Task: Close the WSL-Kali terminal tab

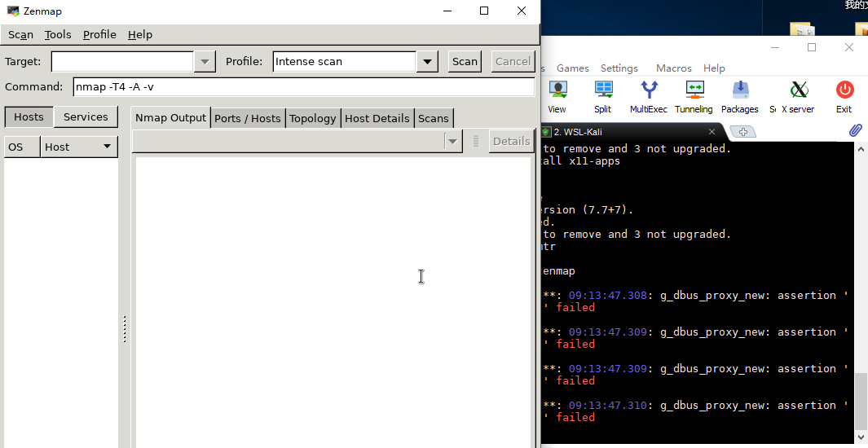Action: (712, 132)
